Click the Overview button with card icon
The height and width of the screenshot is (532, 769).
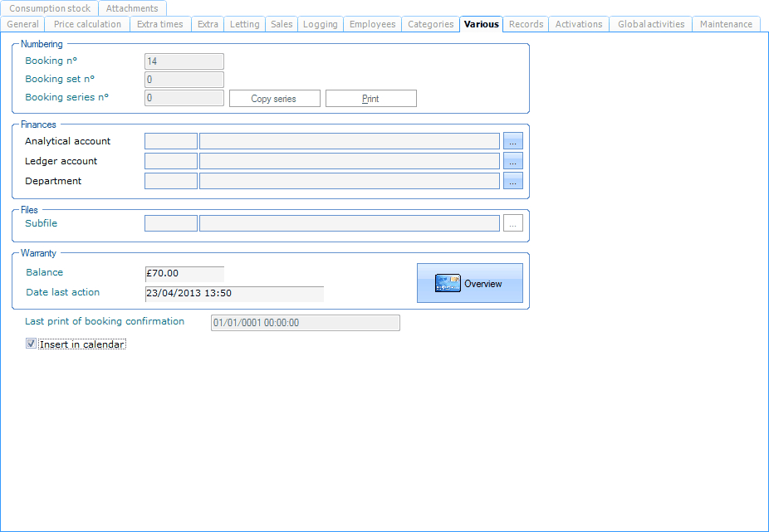point(469,283)
